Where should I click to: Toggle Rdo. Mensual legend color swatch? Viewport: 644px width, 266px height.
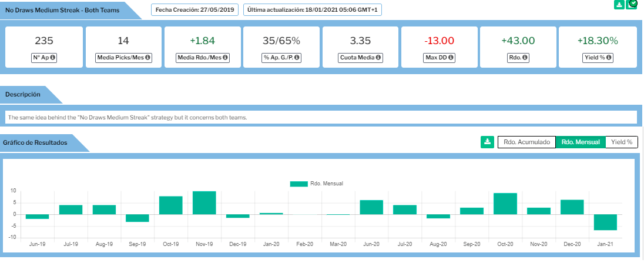298,184
